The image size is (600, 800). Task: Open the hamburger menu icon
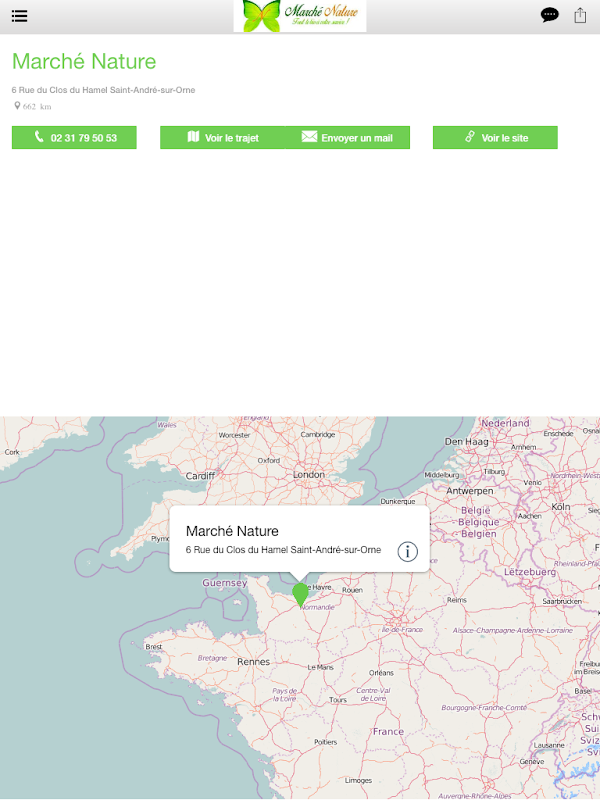click(x=19, y=16)
